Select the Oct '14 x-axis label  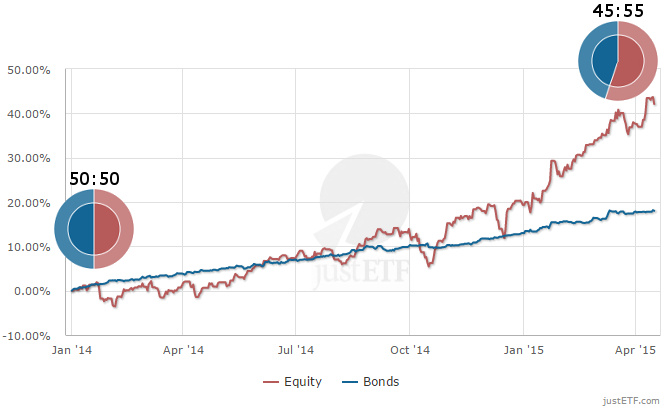click(x=409, y=351)
